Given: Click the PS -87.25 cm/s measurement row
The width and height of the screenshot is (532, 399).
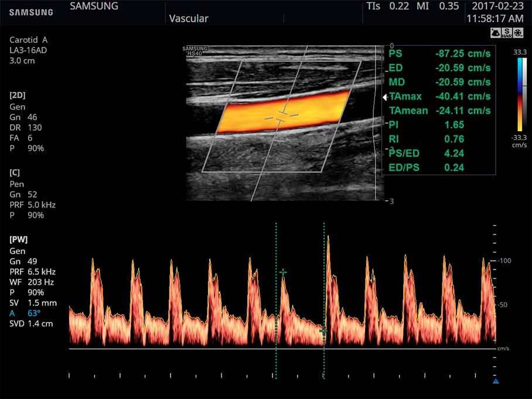Looking at the screenshot, I should pyautogui.click(x=439, y=53).
